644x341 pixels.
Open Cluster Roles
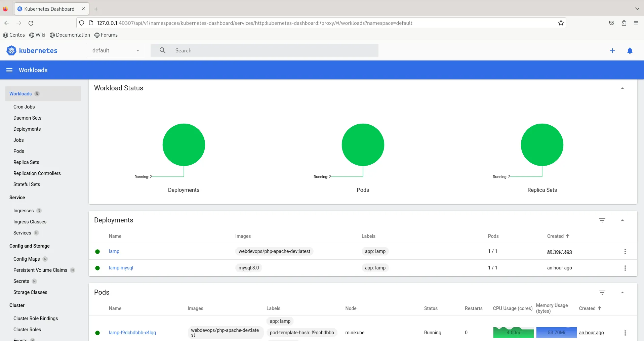tap(27, 330)
